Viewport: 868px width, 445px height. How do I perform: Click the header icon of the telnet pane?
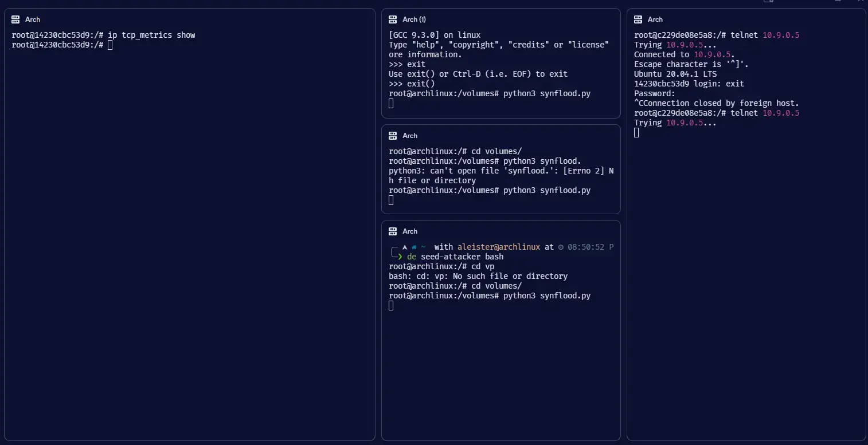tap(638, 19)
